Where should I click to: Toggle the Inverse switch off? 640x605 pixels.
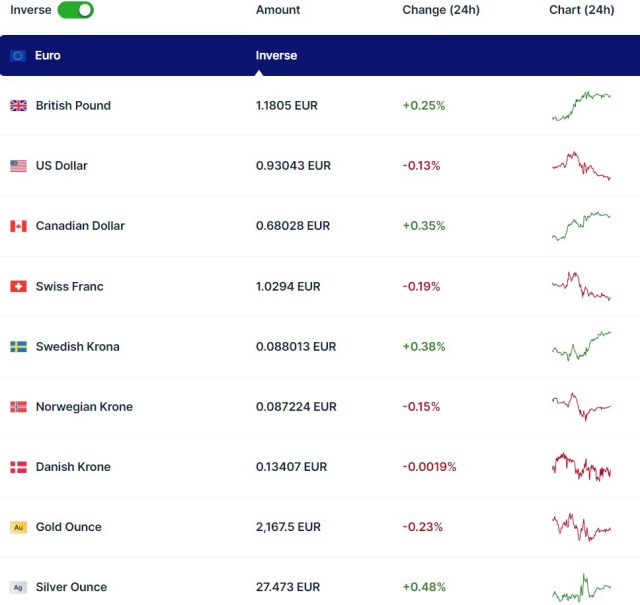[x=75, y=10]
